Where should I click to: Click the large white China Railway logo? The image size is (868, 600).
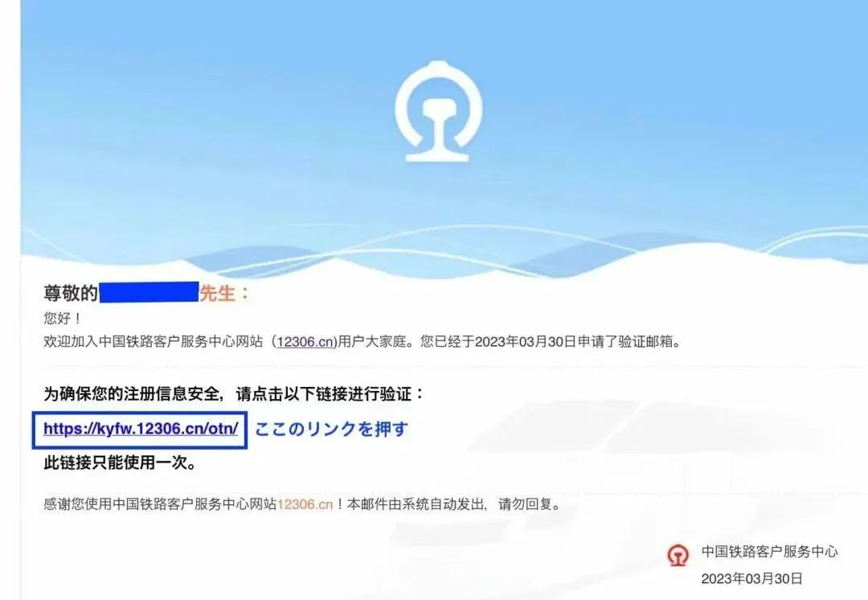(x=438, y=111)
